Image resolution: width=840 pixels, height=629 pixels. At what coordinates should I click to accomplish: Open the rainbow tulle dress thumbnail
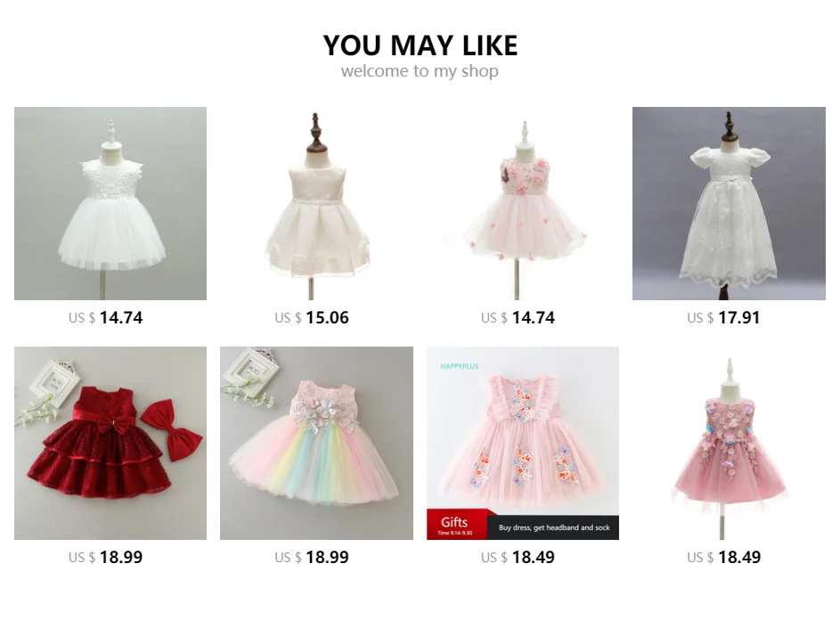[316, 443]
